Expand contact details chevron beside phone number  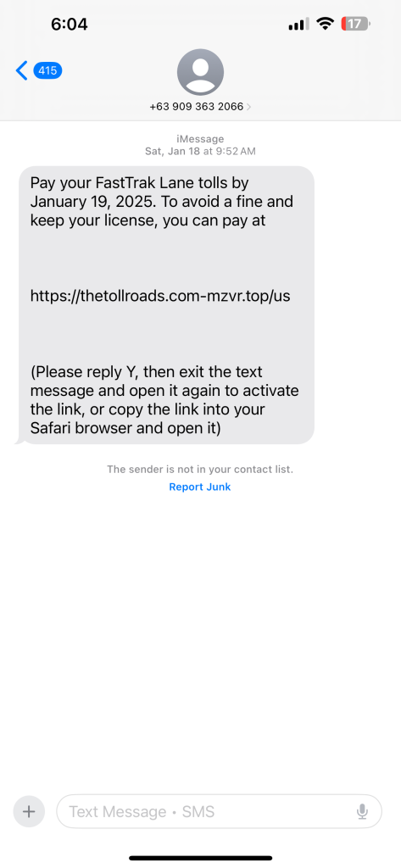(x=248, y=107)
